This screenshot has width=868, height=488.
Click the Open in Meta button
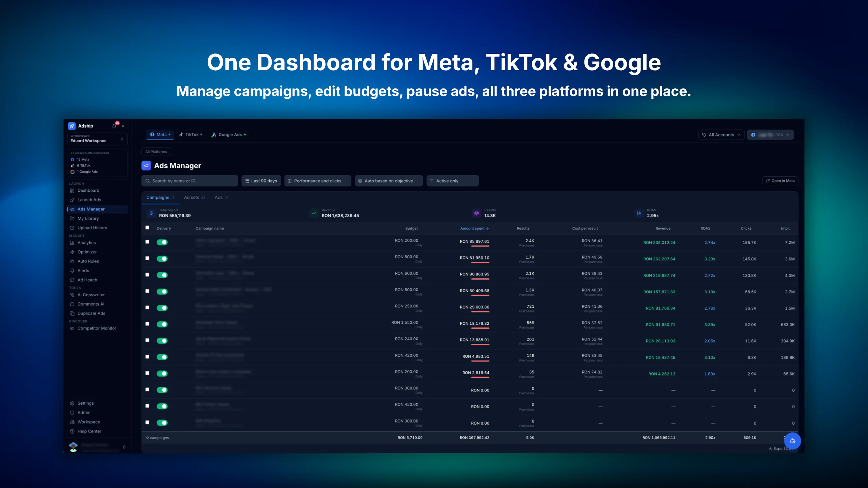click(x=780, y=181)
